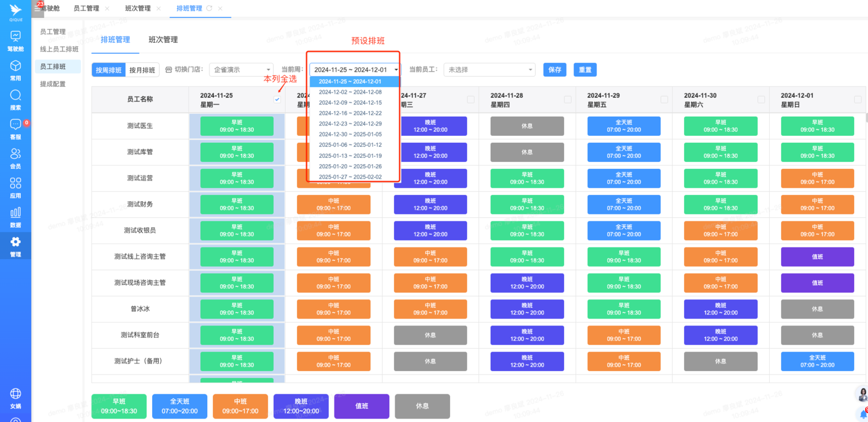This screenshot has height=422, width=868.
Task: Switch to the 班次管理 sub-tab
Action: point(163,40)
